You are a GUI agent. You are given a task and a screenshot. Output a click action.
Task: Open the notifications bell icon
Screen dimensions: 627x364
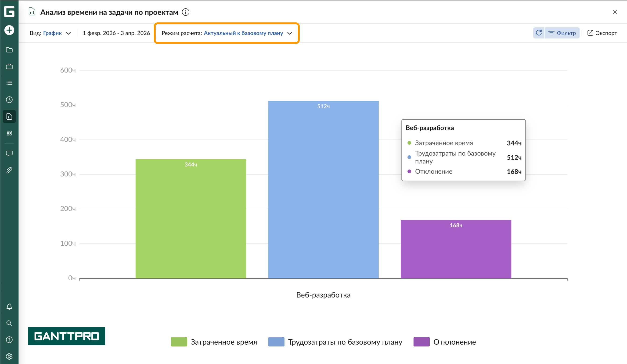click(9, 307)
